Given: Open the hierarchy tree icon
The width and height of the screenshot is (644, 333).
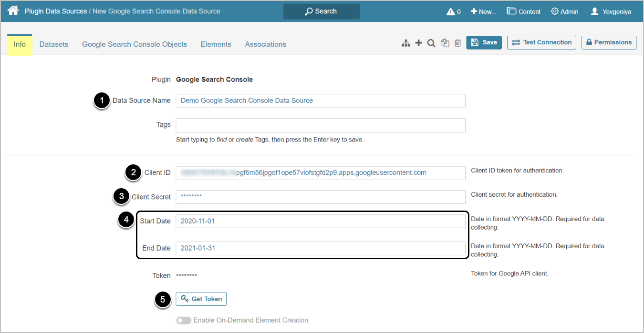Looking at the screenshot, I should point(406,43).
